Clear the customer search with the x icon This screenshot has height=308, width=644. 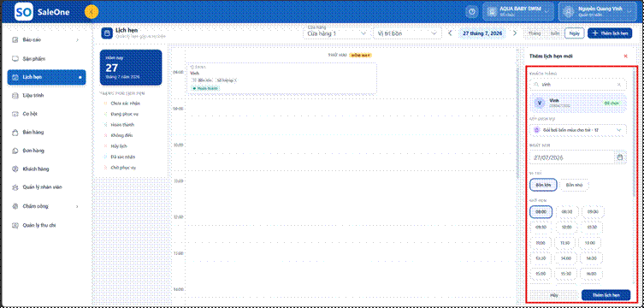(619, 84)
